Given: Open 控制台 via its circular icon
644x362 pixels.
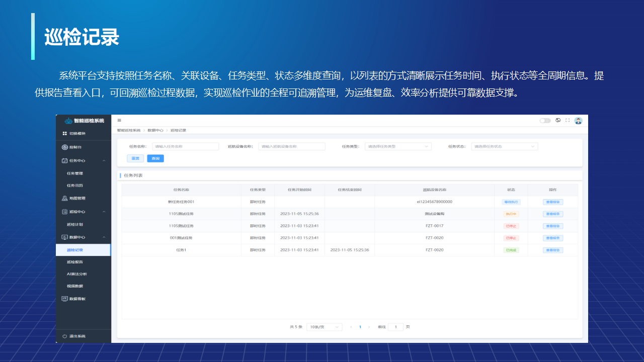Looking at the screenshot, I should 64,147.
